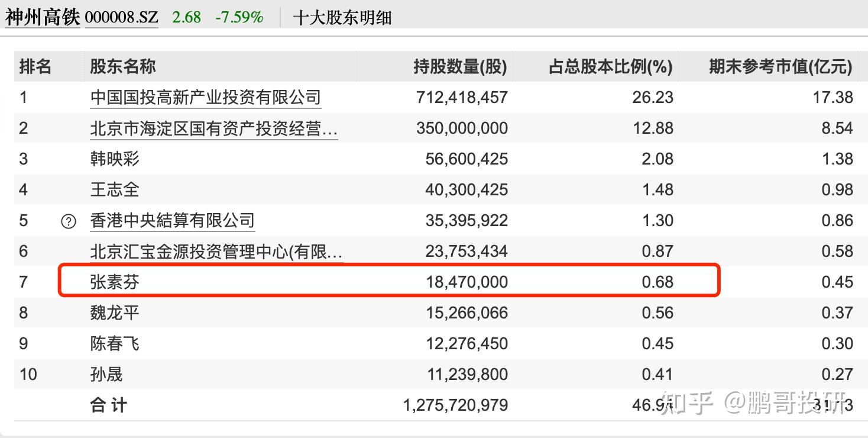The width and height of the screenshot is (868, 438).
Task: Select the price change -7.59%
Action: click(239, 17)
